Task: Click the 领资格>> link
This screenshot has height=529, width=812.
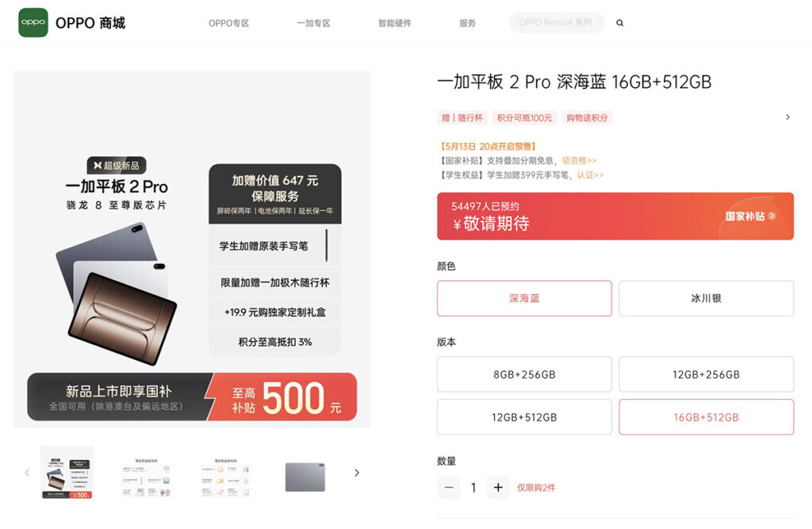Action: tap(579, 161)
